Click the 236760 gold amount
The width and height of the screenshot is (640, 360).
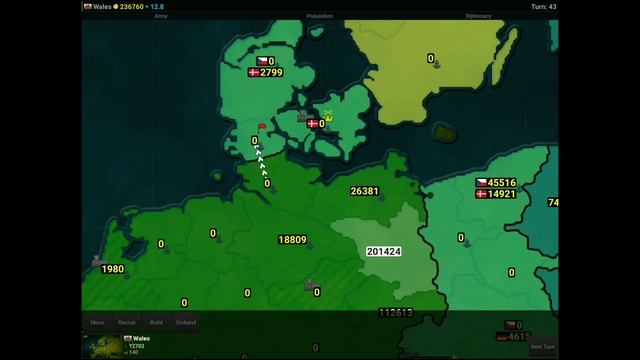coord(131,7)
